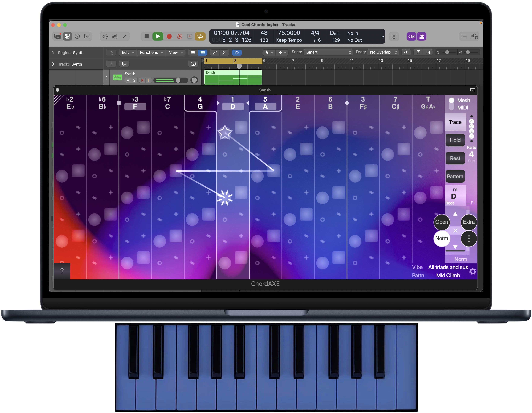
Task: Select the Norm voicing button
Action: (x=441, y=238)
